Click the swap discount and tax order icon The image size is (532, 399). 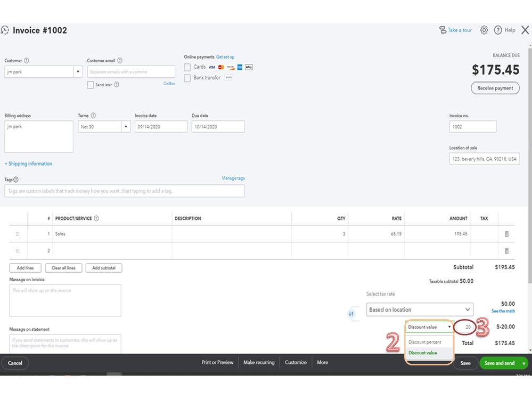click(x=351, y=314)
